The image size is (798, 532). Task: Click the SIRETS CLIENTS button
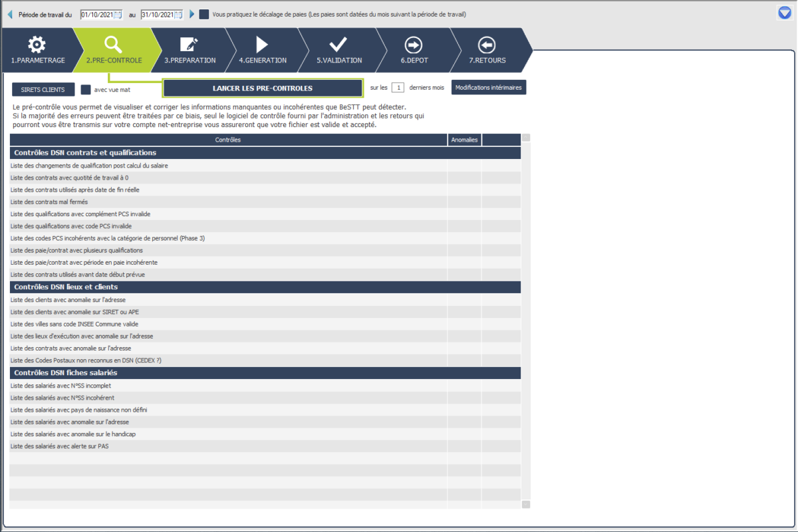[x=43, y=89]
